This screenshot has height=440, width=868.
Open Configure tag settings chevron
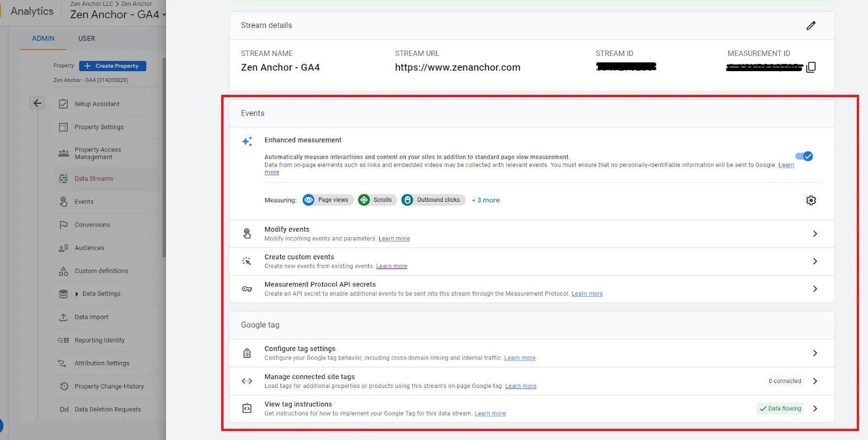815,353
